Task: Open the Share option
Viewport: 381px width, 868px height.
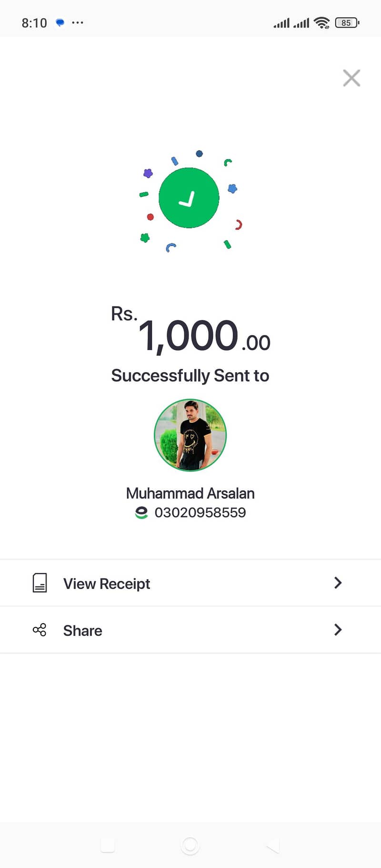Action: click(x=190, y=630)
